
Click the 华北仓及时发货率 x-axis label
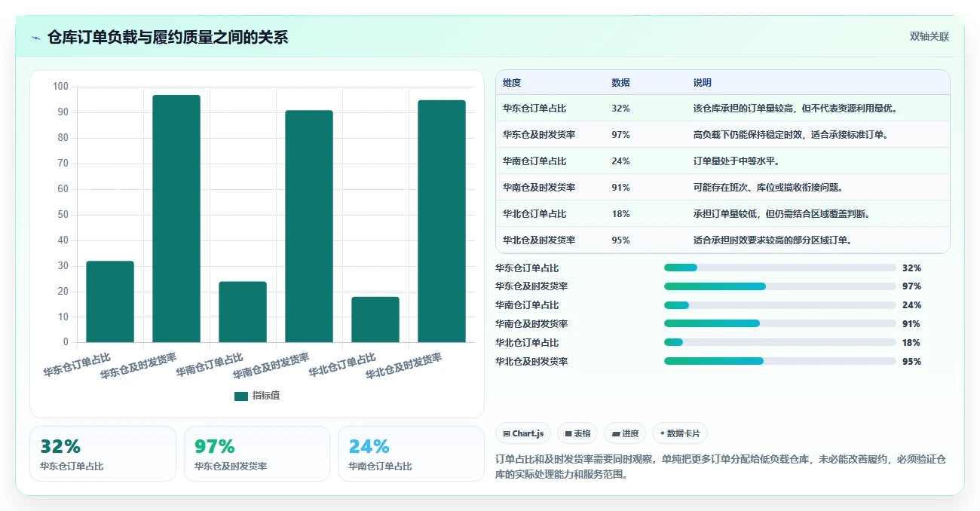click(404, 366)
